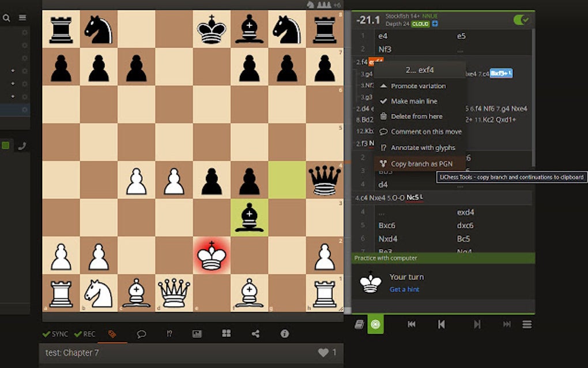Click the search magnifier in the left sidebar
This screenshot has width=588, height=368.
pyautogui.click(x=6, y=18)
